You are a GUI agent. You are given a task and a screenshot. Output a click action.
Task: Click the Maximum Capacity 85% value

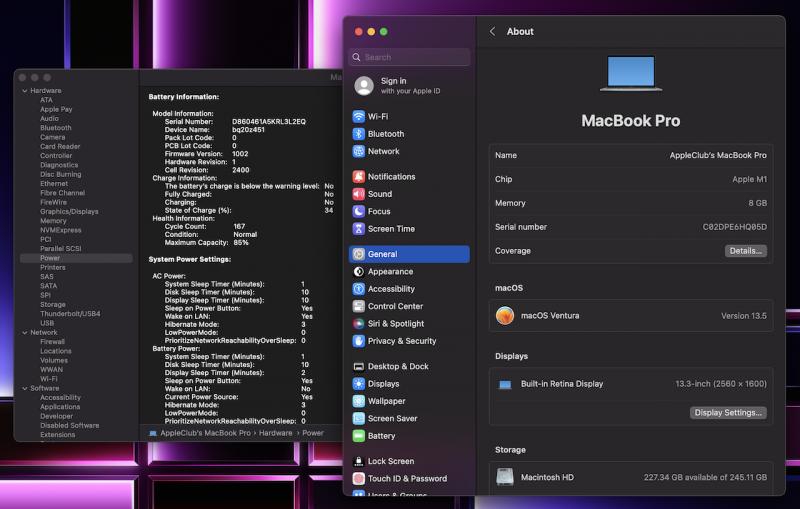pyautogui.click(x=241, y=243)
